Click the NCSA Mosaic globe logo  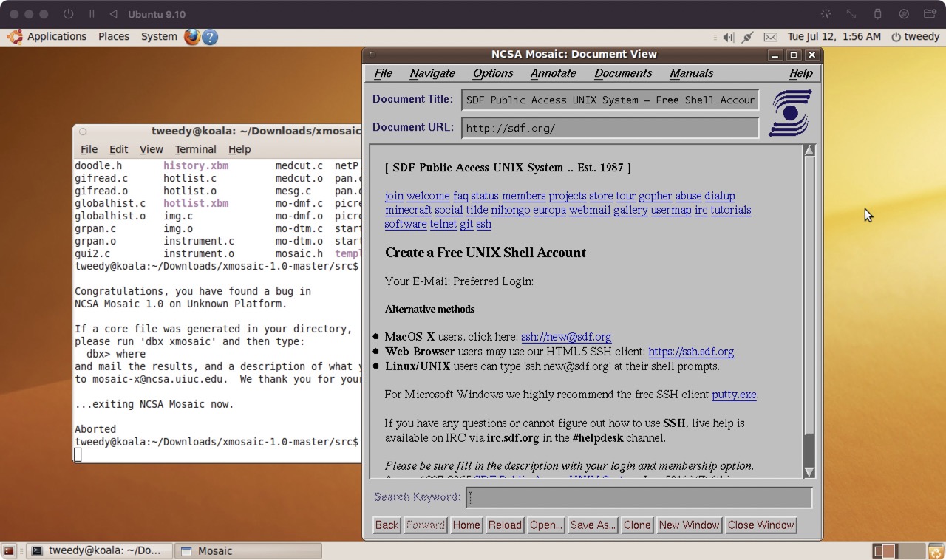click(x=790, y=113)
